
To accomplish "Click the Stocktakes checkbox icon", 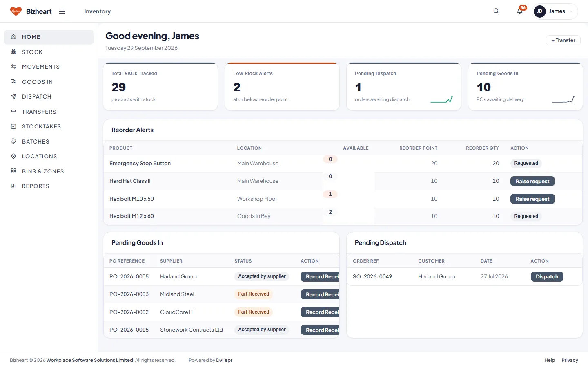I will 13,126.
